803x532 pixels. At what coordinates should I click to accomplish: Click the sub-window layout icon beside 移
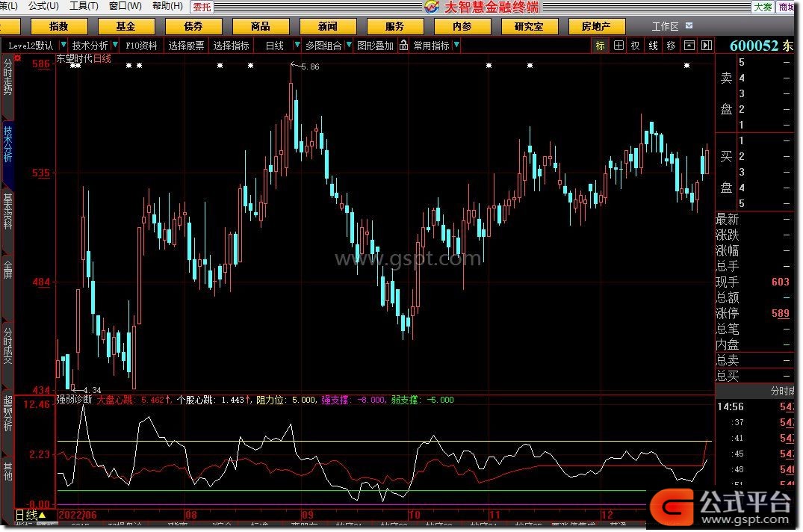(689, 46)
